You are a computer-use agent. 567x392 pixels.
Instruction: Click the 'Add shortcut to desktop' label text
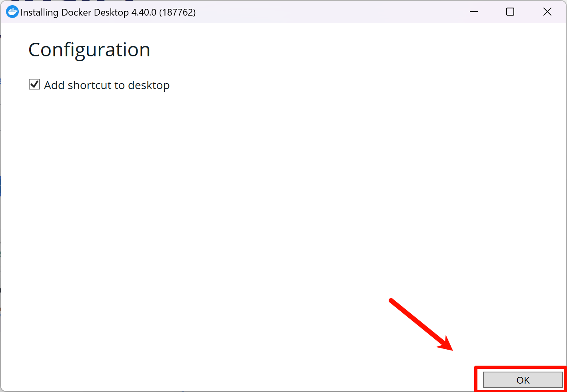coord(106,85)
